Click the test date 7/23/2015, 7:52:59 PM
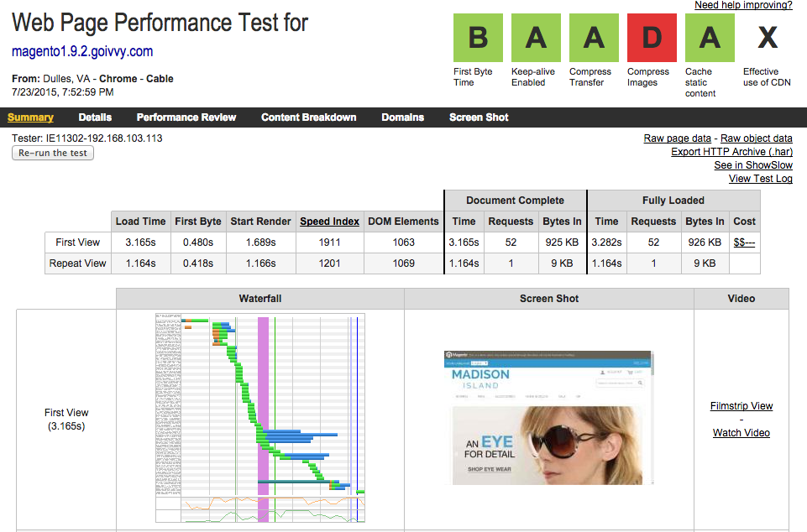The height and width of the screenshot is (532, 807). [63, 92]
